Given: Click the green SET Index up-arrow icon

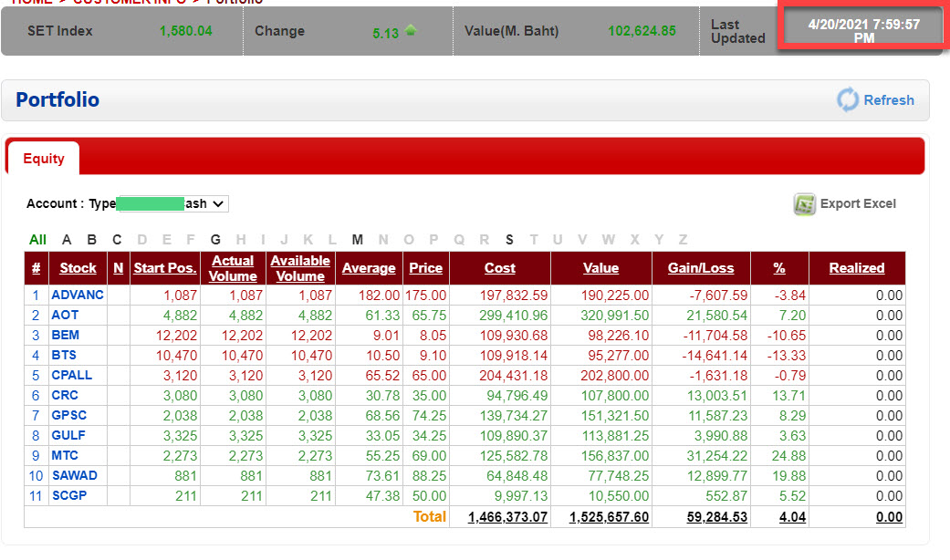Looking at the screenshot, I should pyautogui.click(x=411, y=30).
